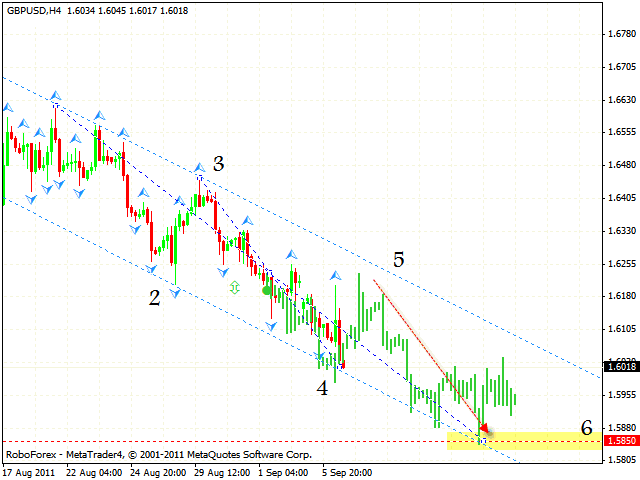Viewport: 640px width, 480px height.
Task: Select wave label 3
Action: 217,164
